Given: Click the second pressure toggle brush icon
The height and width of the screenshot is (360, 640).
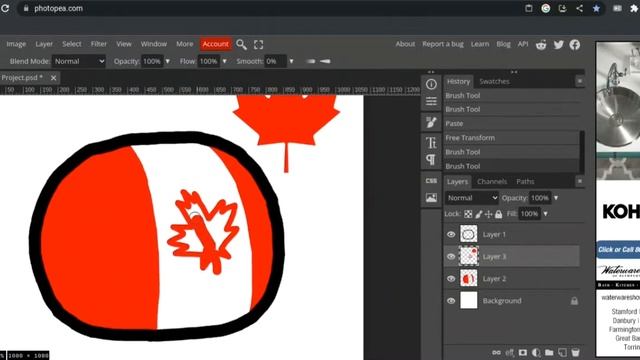Looking at the screenshot, I should (x=325, y=61).
